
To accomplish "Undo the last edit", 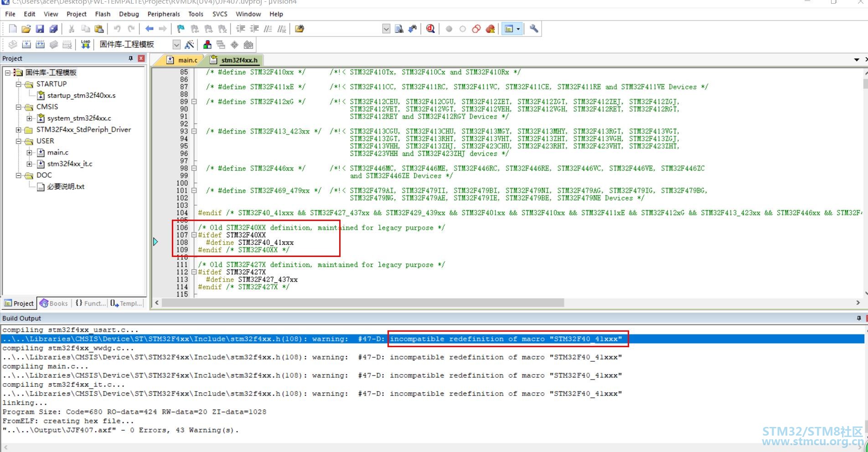I will 117,29.
